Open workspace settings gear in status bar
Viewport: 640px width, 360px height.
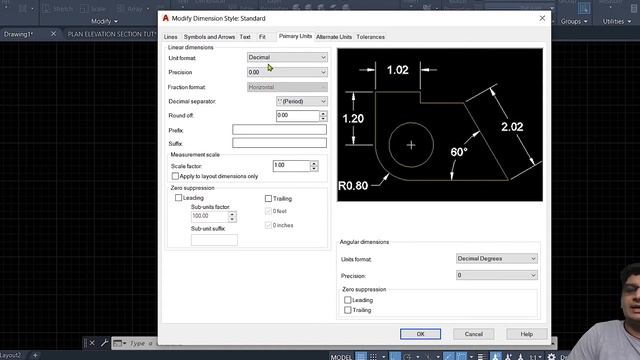(x=551, y=357)
